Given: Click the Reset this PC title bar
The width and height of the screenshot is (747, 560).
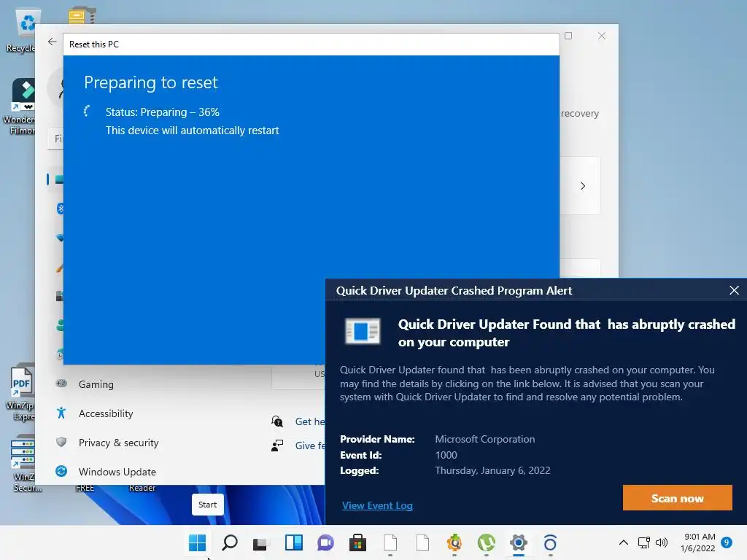Looking at the screenshot, I should [x=311, y=44].
